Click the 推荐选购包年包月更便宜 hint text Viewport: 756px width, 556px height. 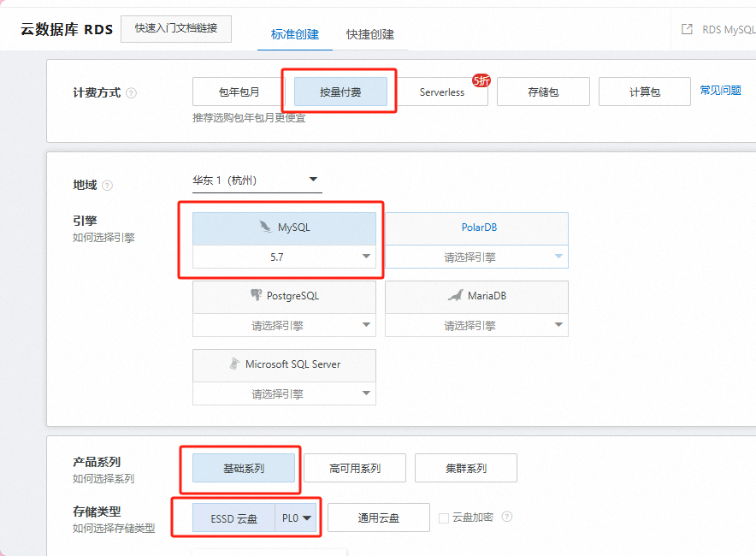[x=249, y=118]
